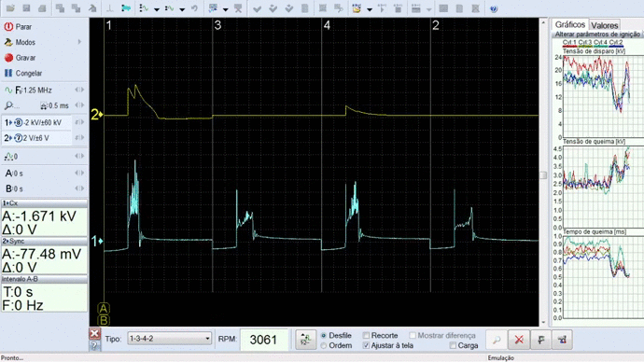
Task: Click the red X delete button
Action: click(519, 340)
